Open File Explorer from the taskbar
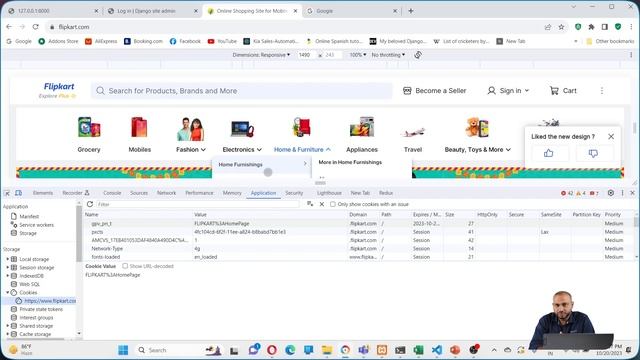The height and width of the screenshot is (360, 640). 327,350
